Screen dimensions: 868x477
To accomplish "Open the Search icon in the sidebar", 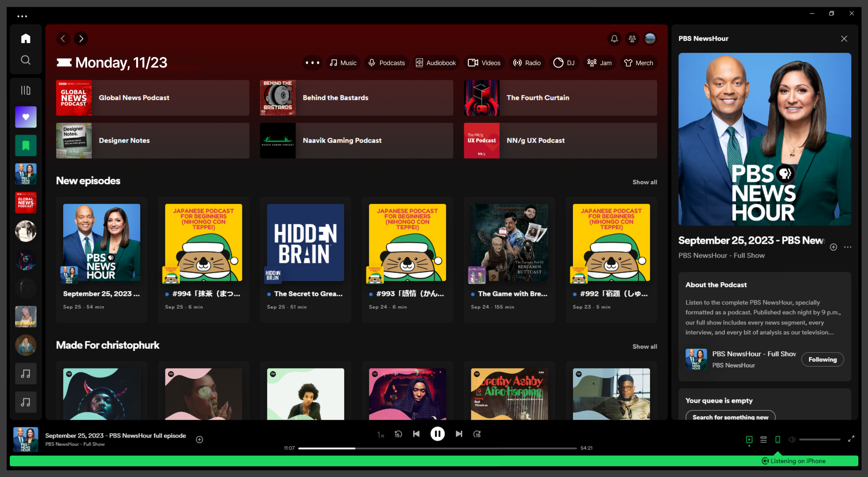I will click(x=25, y=60).
